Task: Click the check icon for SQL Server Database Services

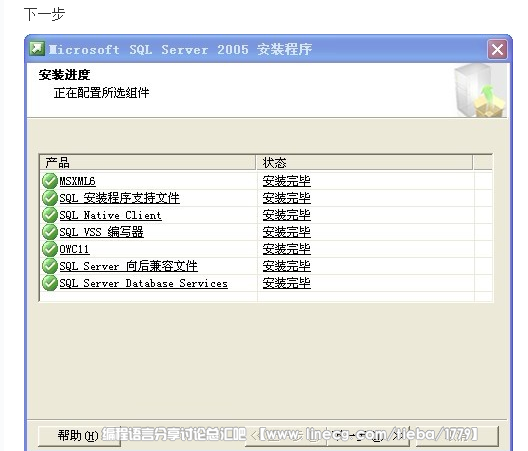Action: point(50,283)
